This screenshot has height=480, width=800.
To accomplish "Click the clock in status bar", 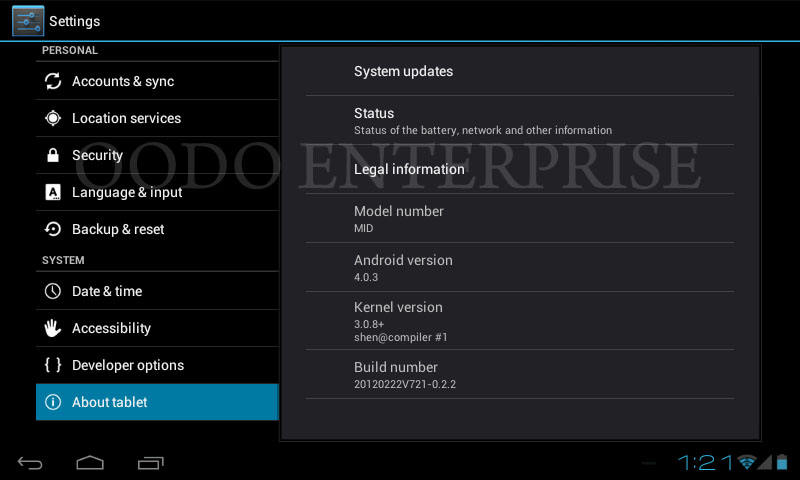I will [706, 463].
